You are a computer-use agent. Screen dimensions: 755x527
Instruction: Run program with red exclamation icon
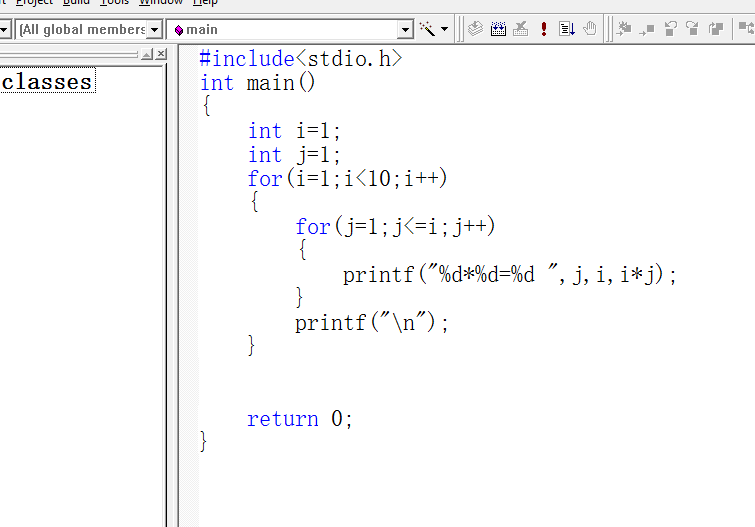coord(544,29)
